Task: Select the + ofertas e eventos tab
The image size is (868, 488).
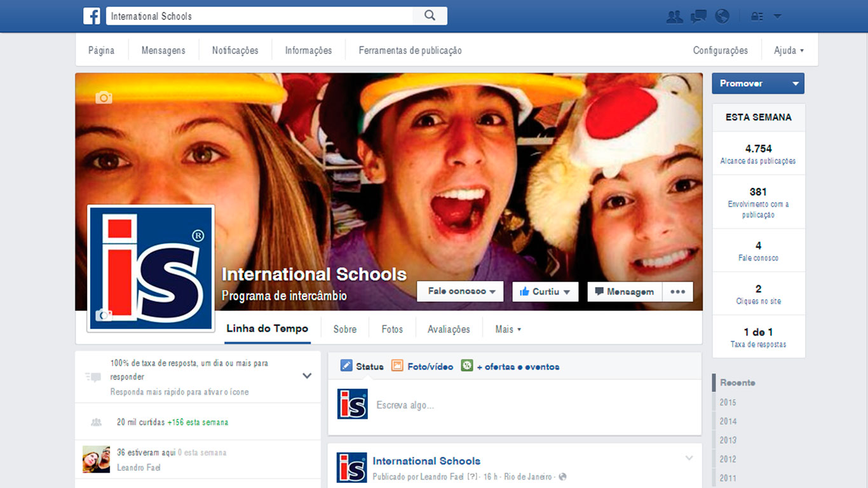Action: click(x=510, y=366)
